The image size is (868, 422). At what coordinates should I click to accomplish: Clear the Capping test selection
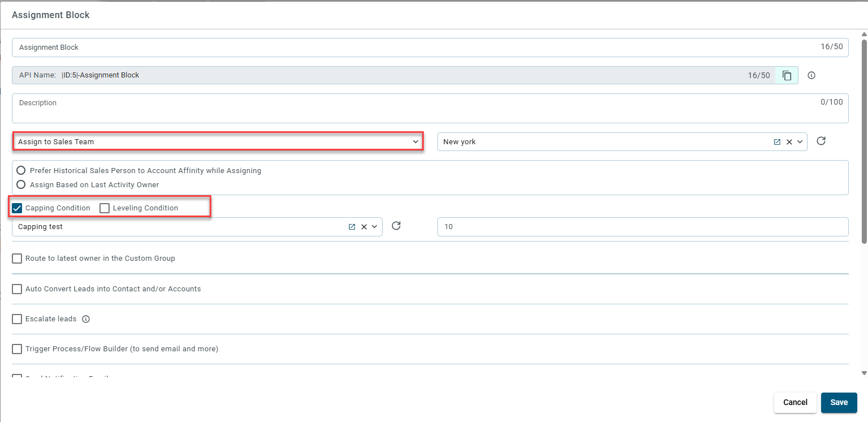(364, 227)
